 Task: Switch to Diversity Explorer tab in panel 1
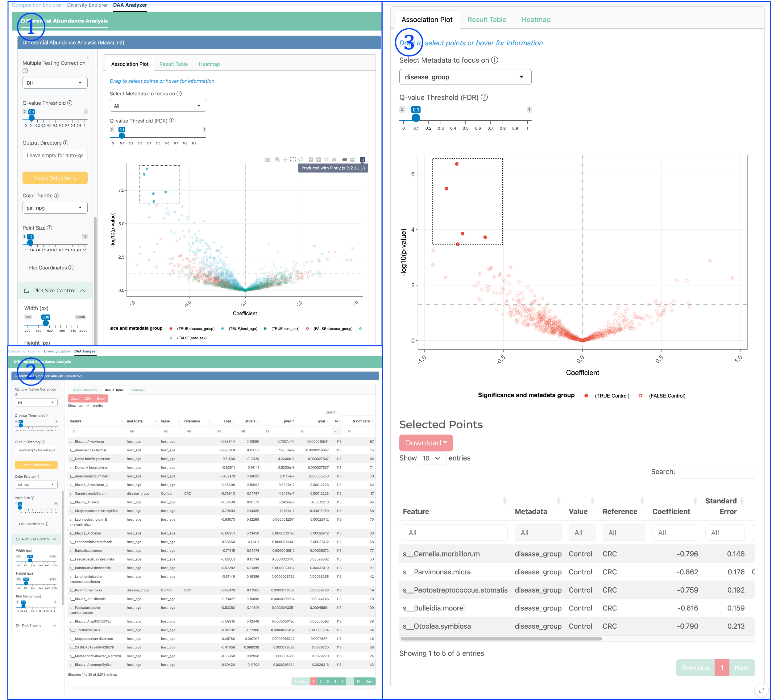point(87,5)
